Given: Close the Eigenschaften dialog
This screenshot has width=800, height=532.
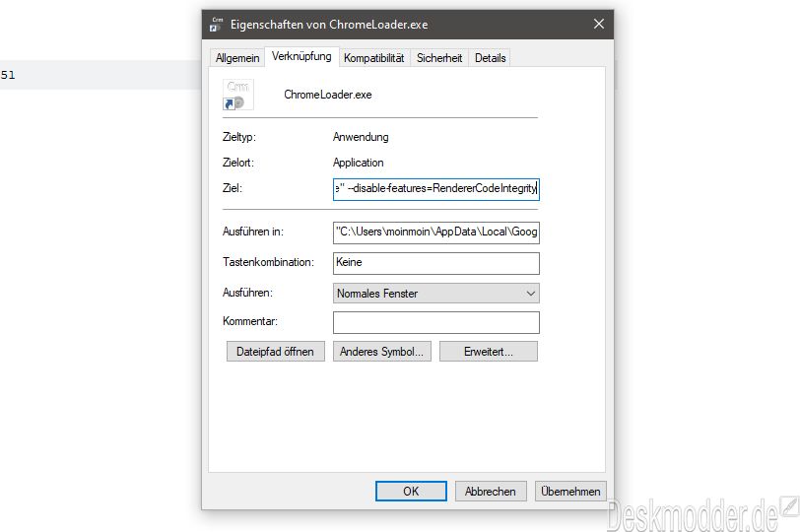Looking at the screenshot, I should tap(599, 24).
